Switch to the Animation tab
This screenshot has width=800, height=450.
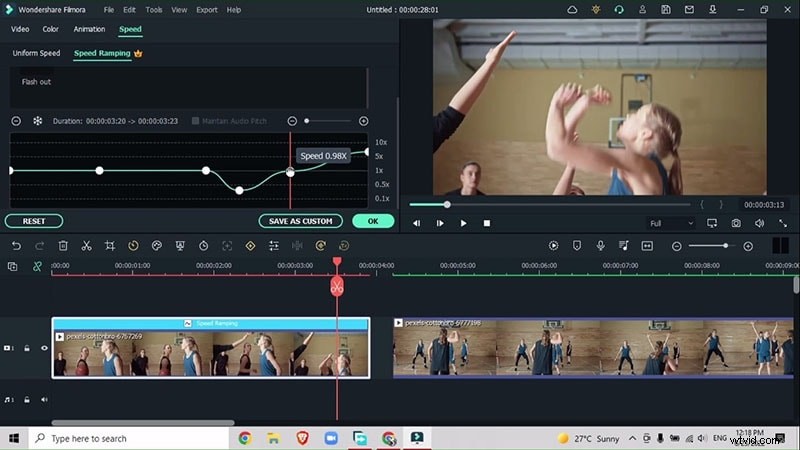coord(89,29)
